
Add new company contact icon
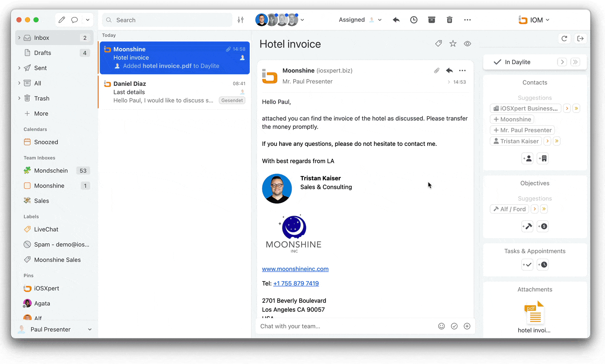[542, 159]
